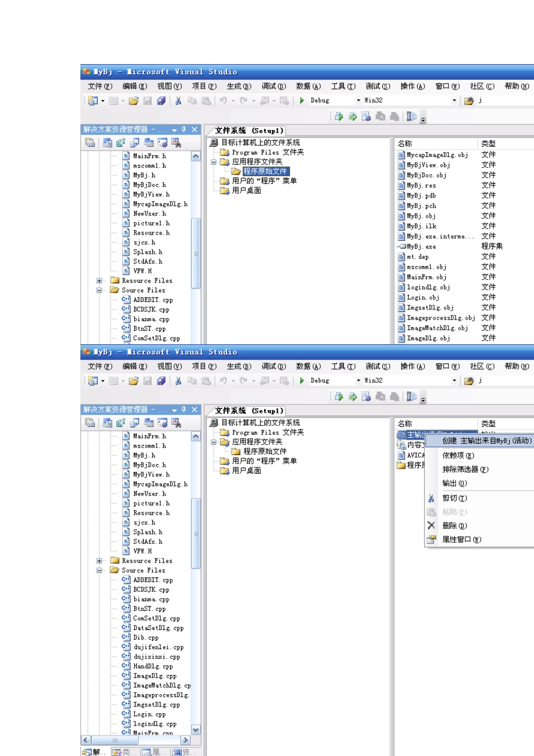Click the Copy icon in the lower window toolbar
The image size is (534, 756).
192,381
